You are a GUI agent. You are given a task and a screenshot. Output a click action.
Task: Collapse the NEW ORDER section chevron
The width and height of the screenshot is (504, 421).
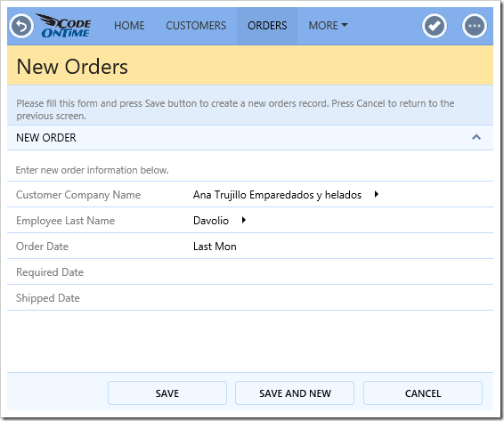476,138
